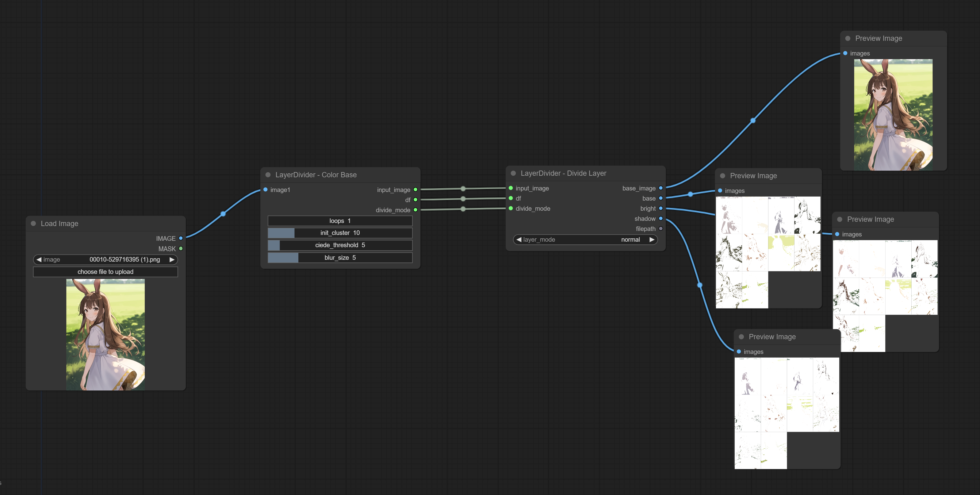Click the MASK output socket on Load Image

[x=181, y=248]
